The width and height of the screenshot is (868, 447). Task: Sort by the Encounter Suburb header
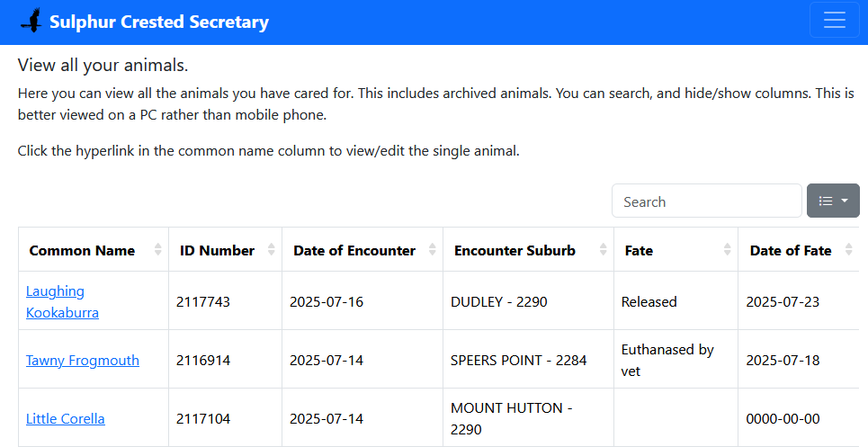pos(515,250)
